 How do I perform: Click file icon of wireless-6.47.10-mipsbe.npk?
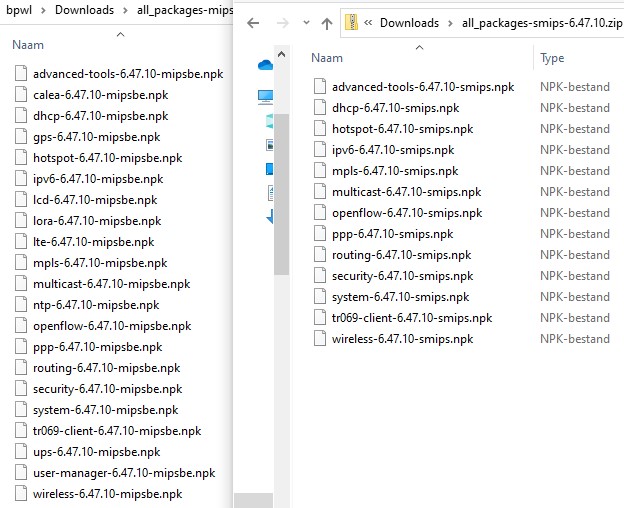[x=21, y=493]
